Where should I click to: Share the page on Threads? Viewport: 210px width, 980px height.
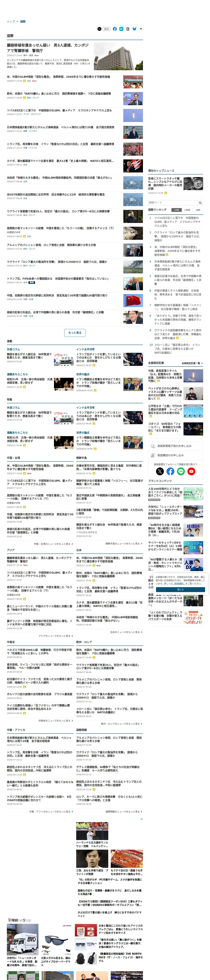128,29
